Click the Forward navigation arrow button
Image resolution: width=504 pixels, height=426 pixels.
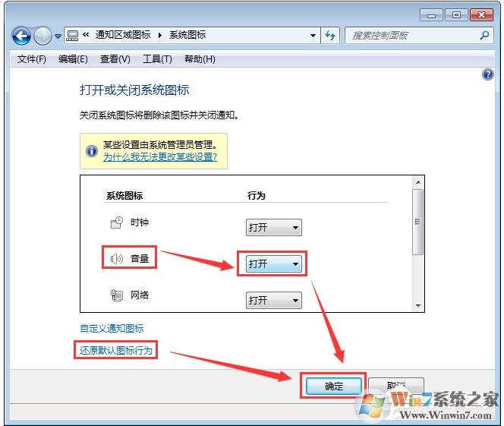(x=43, y=36)
